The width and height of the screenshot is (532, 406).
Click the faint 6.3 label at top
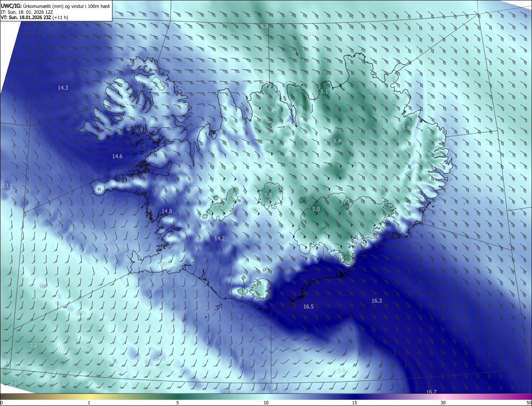click(x=264, y=26)
